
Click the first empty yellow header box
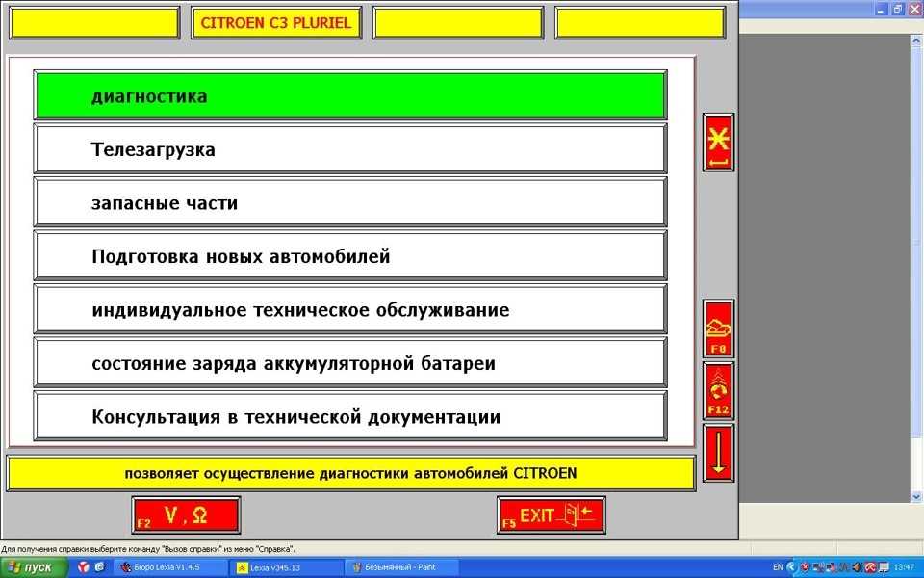click(x=94, y=23)
